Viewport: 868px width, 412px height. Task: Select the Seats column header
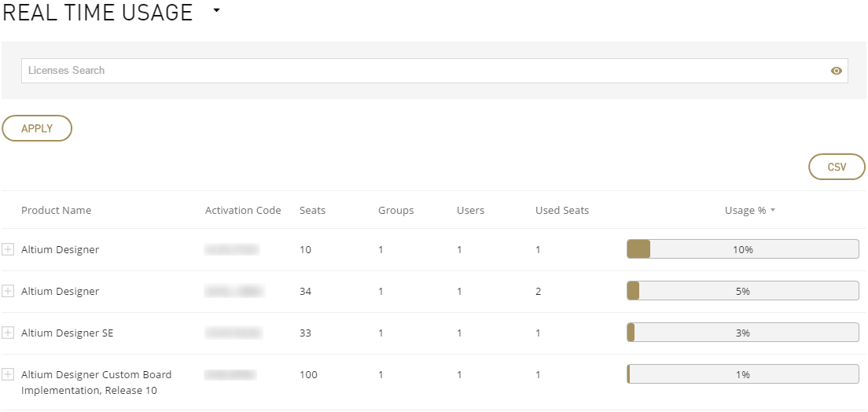312,210
